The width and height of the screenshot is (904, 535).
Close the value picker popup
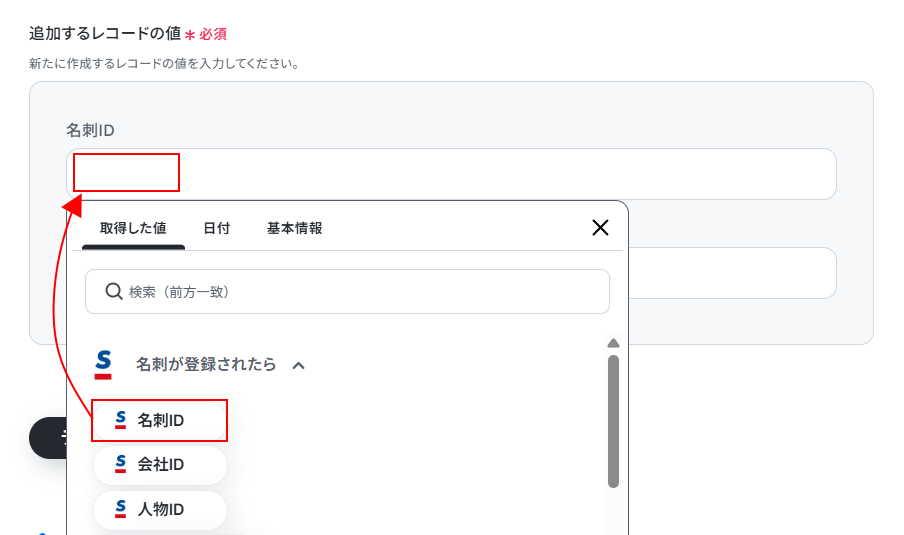600,228
